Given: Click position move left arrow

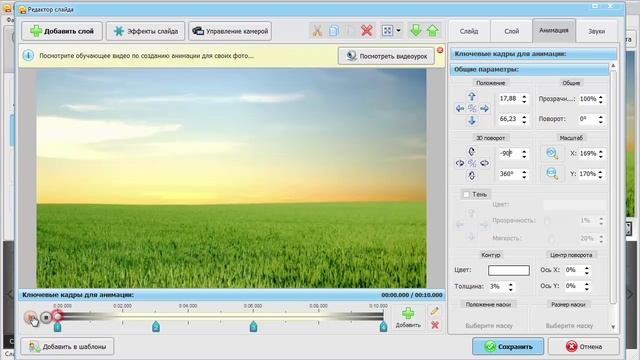Looking at the screenshot, I should tap(460, 109).
